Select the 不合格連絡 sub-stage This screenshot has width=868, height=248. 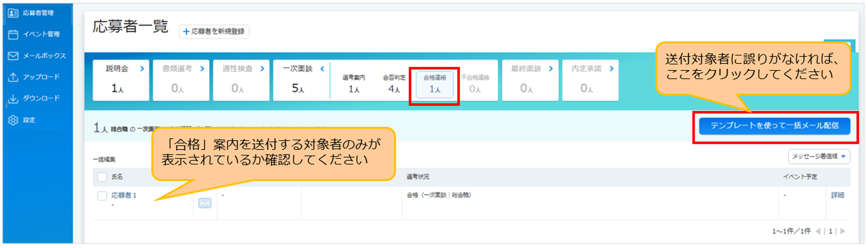tap(475, 84)
